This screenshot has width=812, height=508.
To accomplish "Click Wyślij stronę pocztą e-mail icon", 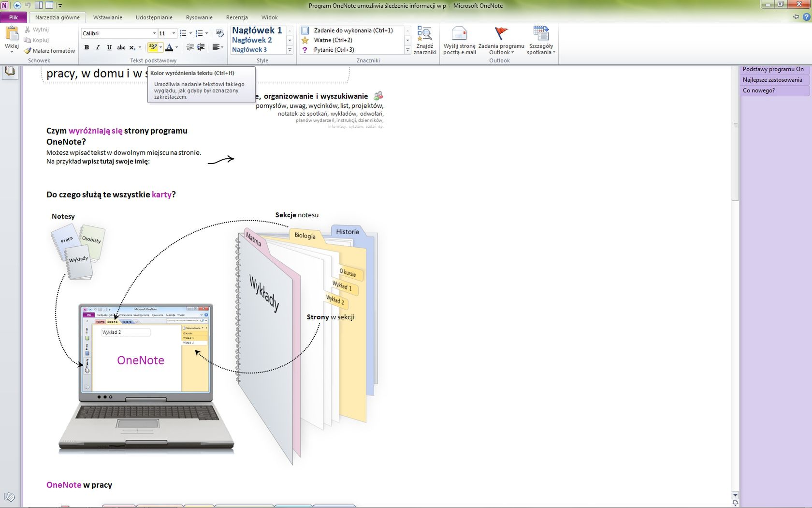I will click(459, 40).
